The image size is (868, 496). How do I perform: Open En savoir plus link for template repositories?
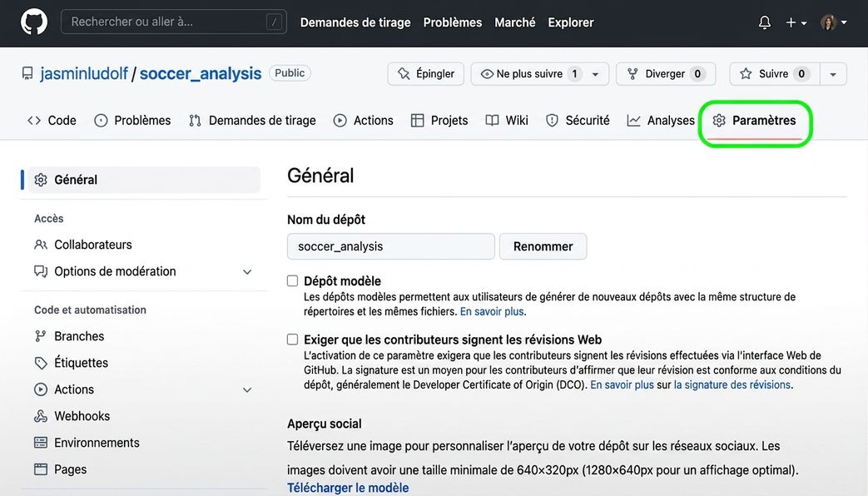click(492, 311)
